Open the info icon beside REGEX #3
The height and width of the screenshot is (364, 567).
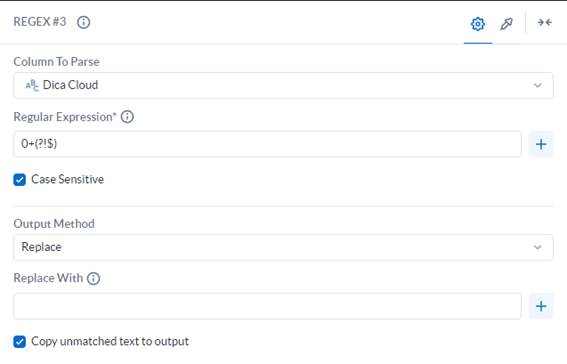tap(84, 22)
